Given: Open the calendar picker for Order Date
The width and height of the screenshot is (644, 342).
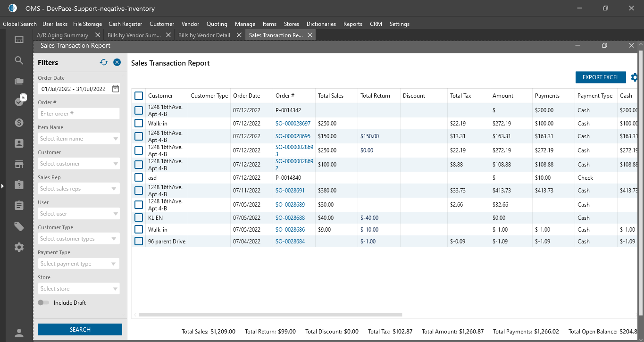Looking at the screenshot, I should coord(116,89).
